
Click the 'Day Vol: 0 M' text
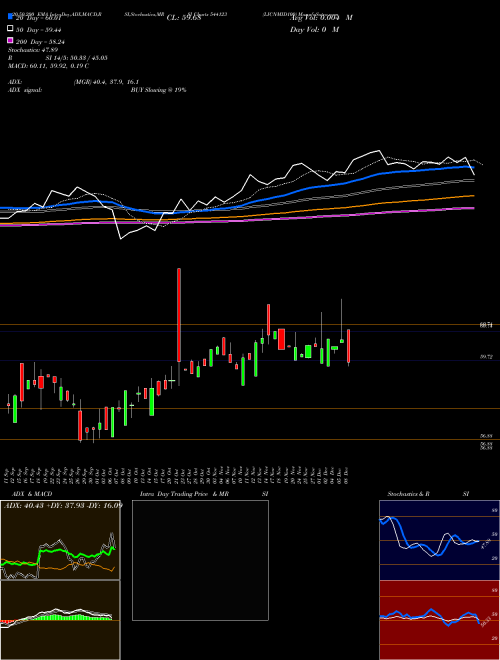pyautogui.click(x=314, y=29)
